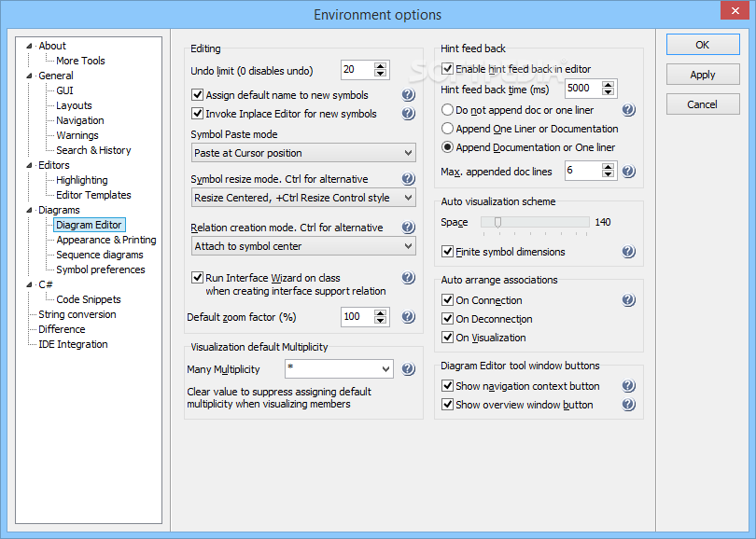Collapse the General tree node
The width and height of the screenshot is (756, 539).
pos(30,76)
